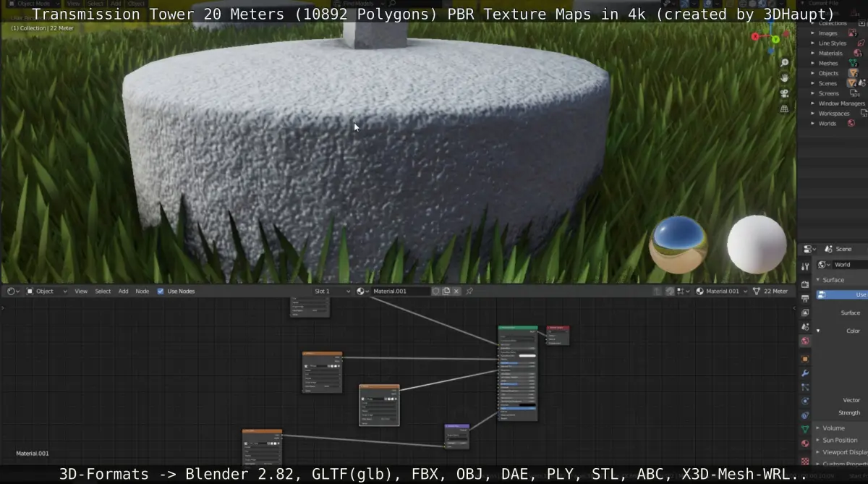Open the node editor Add menu
Viewport: 868px width, 484px height.
pyautogui.click(x=123, y=291)
